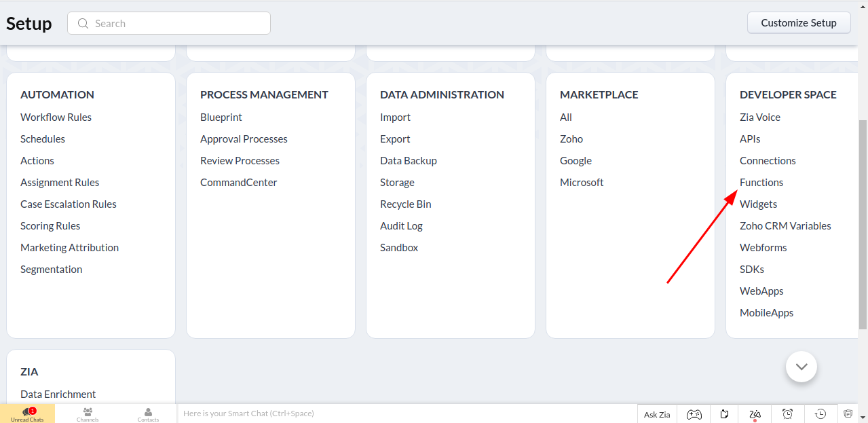Screen dimensions: 868x423
Task: Open Sandbox
Action: click(x=399, y=247)
